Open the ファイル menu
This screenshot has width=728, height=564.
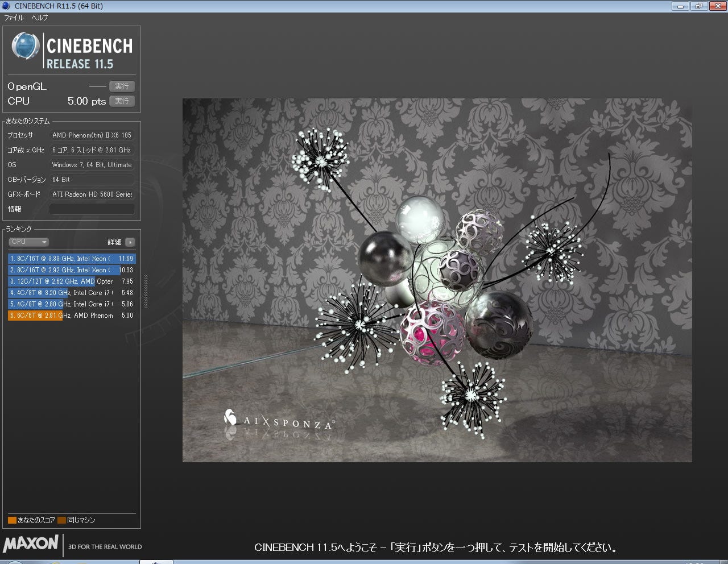point(14,18)
